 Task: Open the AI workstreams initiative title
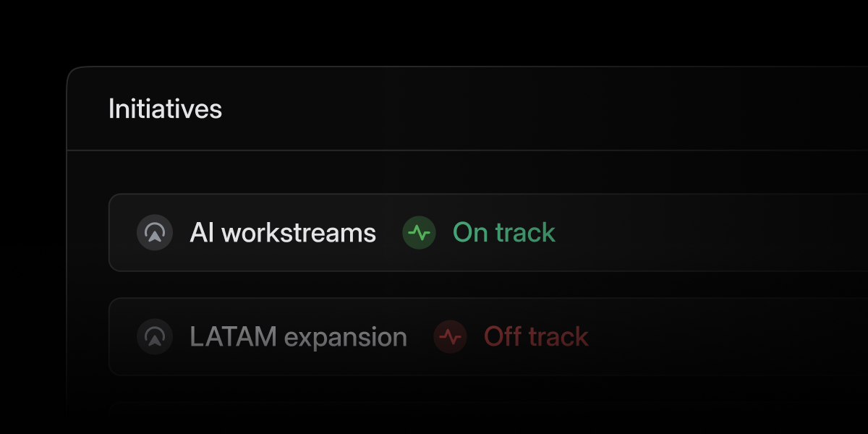pyautogui.click(x=283, y=233)
